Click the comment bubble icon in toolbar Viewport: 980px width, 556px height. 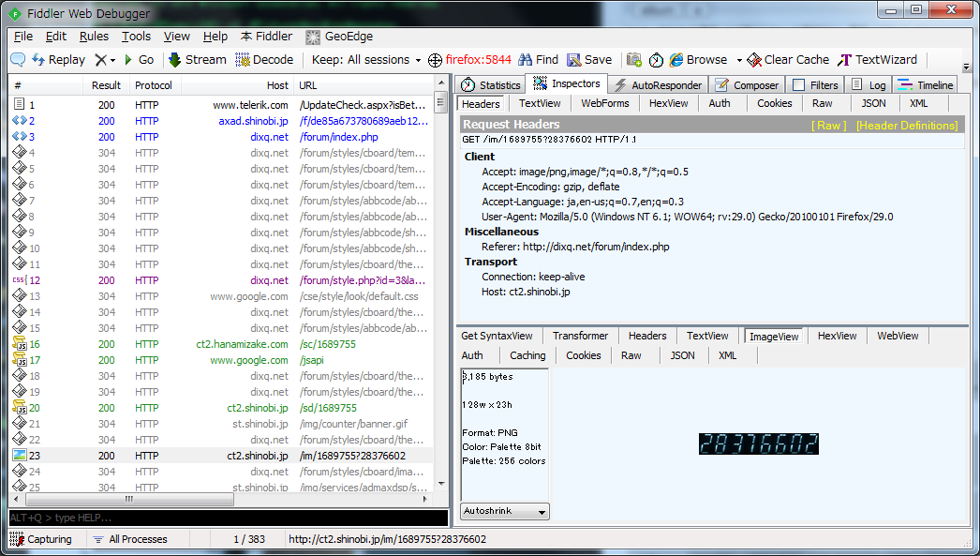[18, 60]
